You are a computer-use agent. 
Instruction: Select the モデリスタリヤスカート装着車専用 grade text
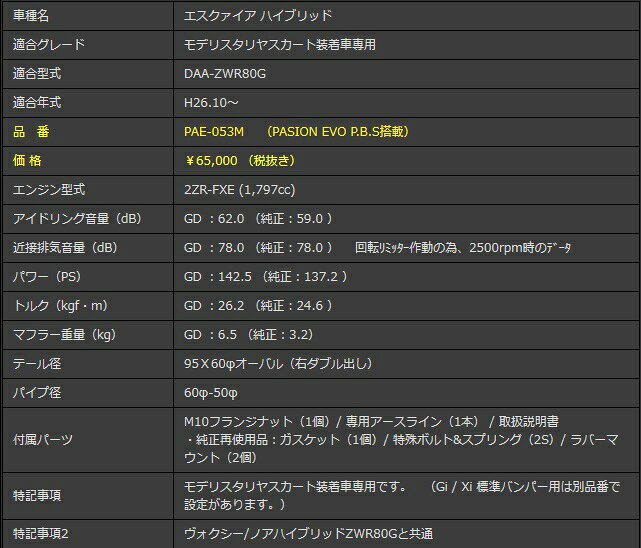280,45
